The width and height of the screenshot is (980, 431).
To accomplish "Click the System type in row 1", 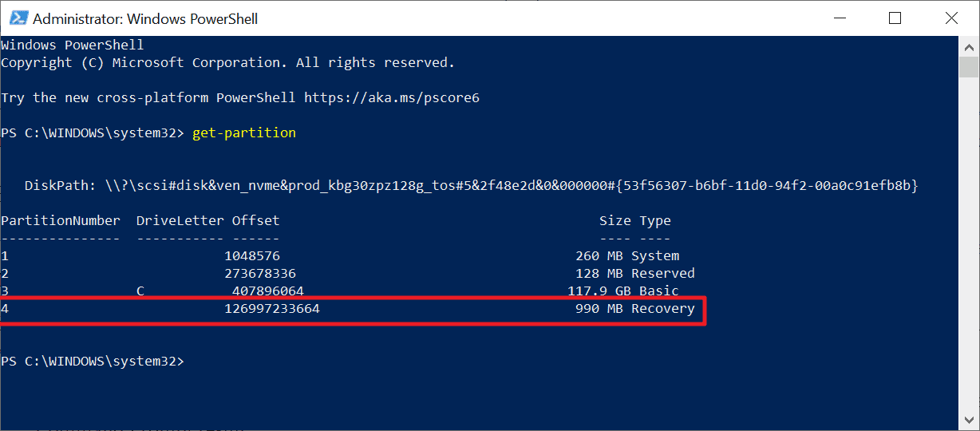I will [x=655, y=255].
